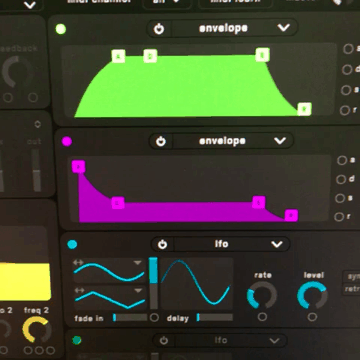Click the up-down stepper arrows above 'out'

coord(37,124)
